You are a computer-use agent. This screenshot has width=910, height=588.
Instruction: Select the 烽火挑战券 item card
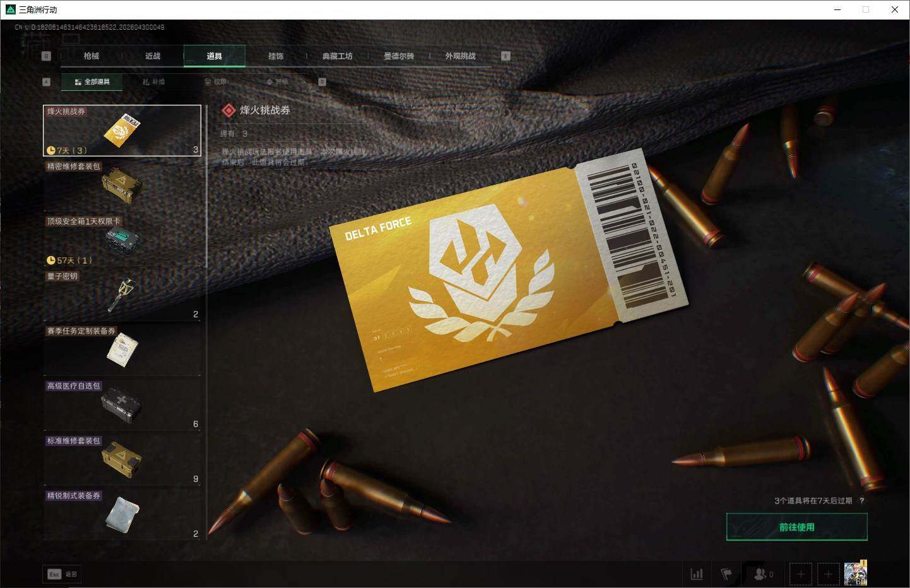122,131
